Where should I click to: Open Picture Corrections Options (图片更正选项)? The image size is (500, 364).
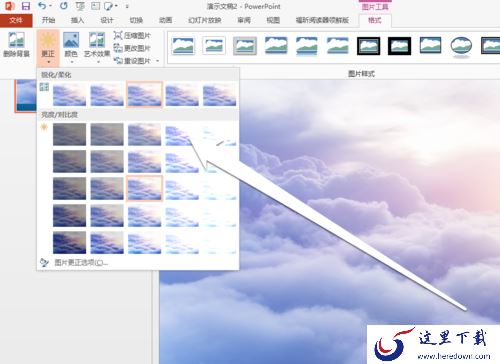click(81, 263)
